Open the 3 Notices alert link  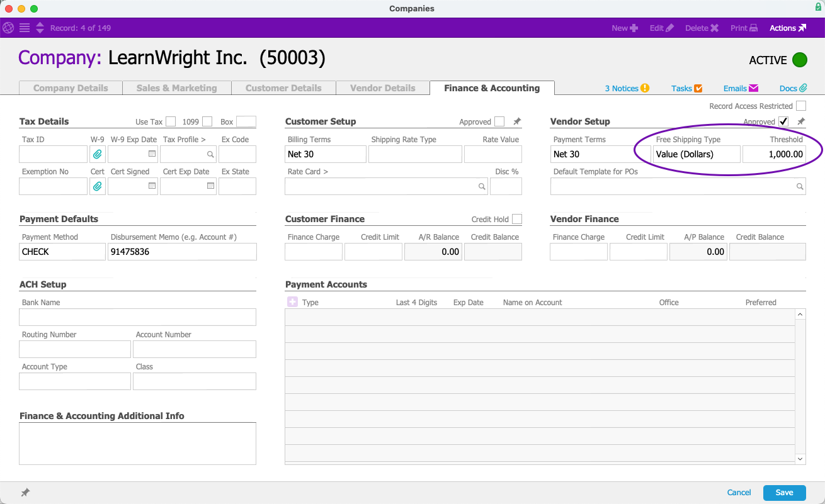[627, 89]
